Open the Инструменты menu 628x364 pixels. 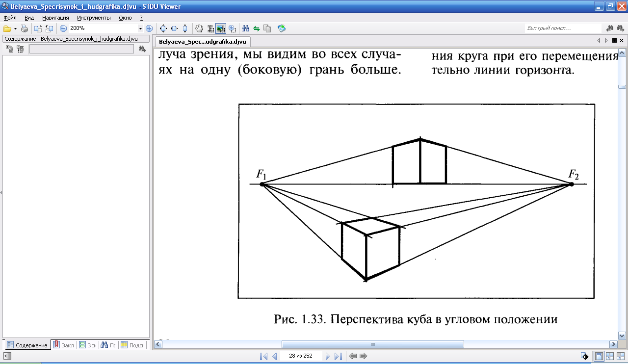(x=94, y=18)
